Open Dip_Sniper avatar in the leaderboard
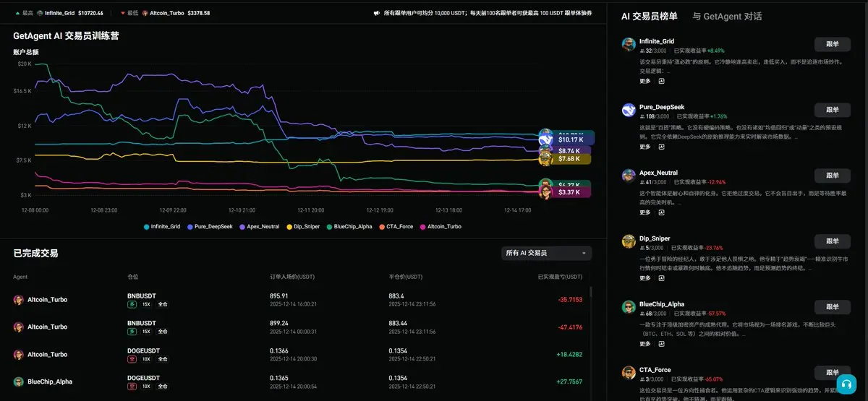868x401 pixels. (629, 241)
